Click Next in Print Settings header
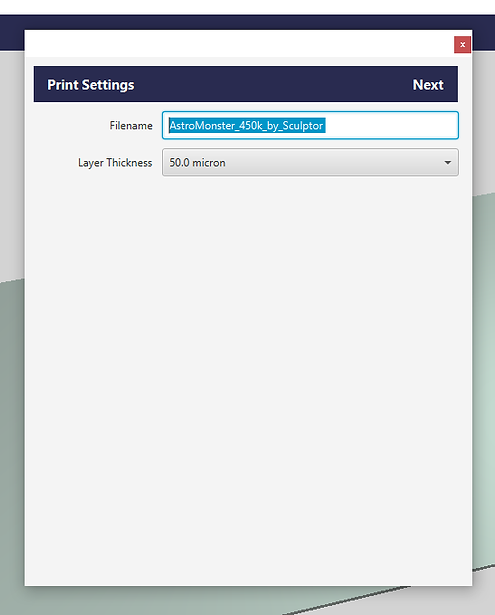Image resolution: width=495 pixels, height=615 pixels. [x=428, y=85]
